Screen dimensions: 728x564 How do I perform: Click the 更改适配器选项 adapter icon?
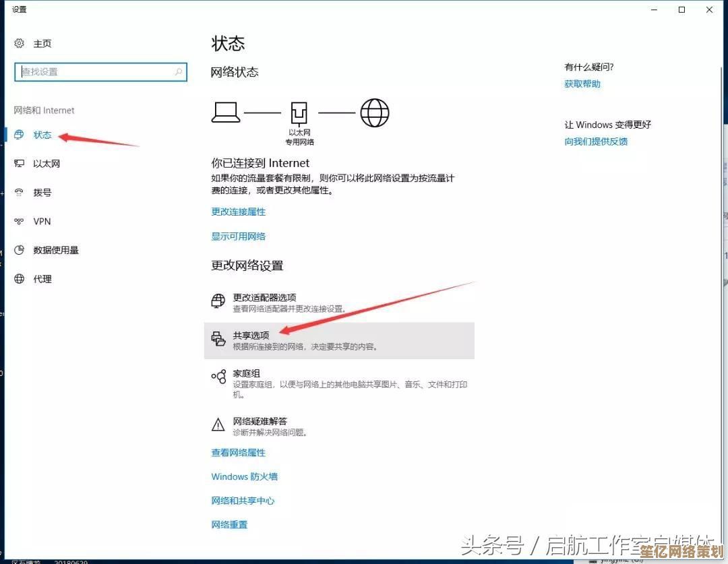[218, 301]
